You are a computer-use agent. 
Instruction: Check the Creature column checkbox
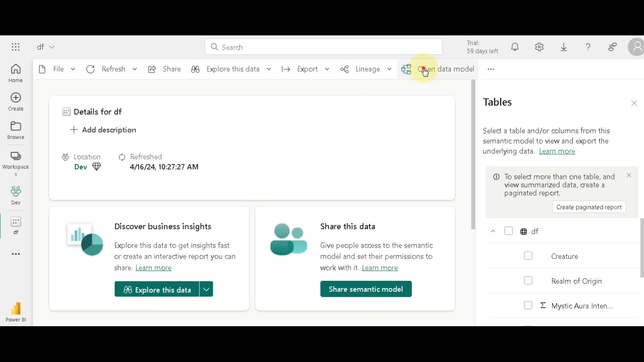pyautogui.click(x=528, y=256)
